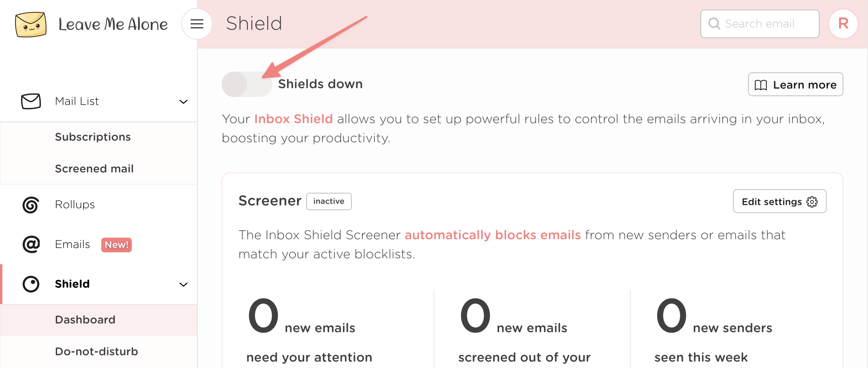The image size is (868, 368).
Task: Select the Mail List envelope icon
Action: point(31,101)
